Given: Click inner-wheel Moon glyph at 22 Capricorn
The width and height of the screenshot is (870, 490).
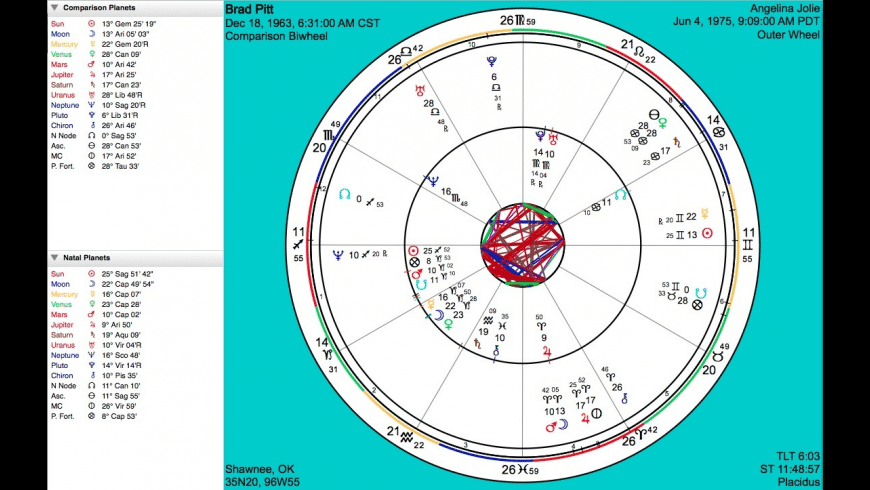Looking at the screenshot, I should pyautogui.click(x=438, y=315).
